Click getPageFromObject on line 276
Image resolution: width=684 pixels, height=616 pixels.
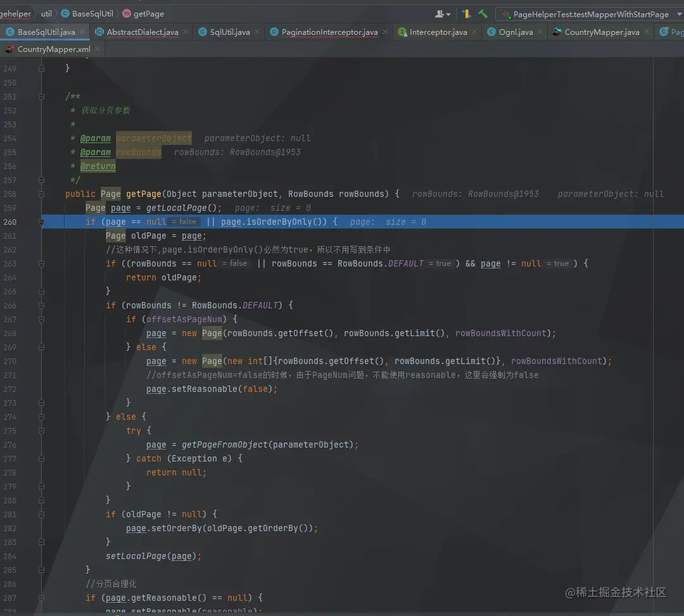(x=224, y=444)
